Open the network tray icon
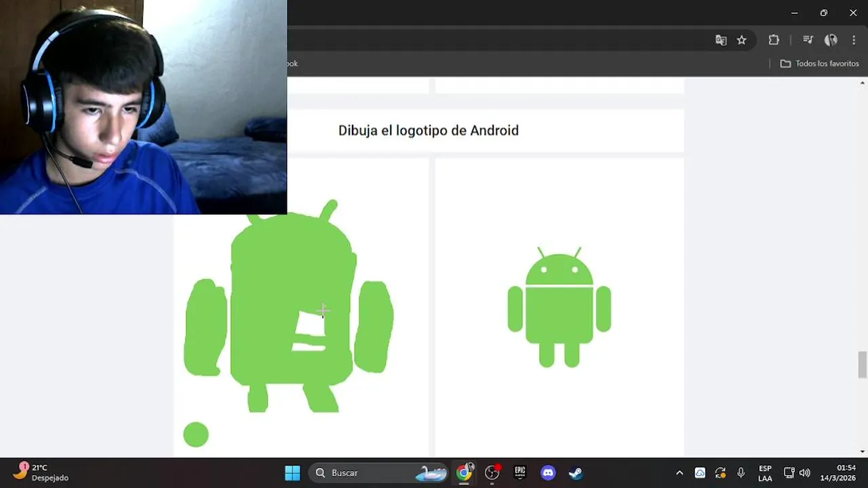The image size is (868, 488). pos(789,473)
